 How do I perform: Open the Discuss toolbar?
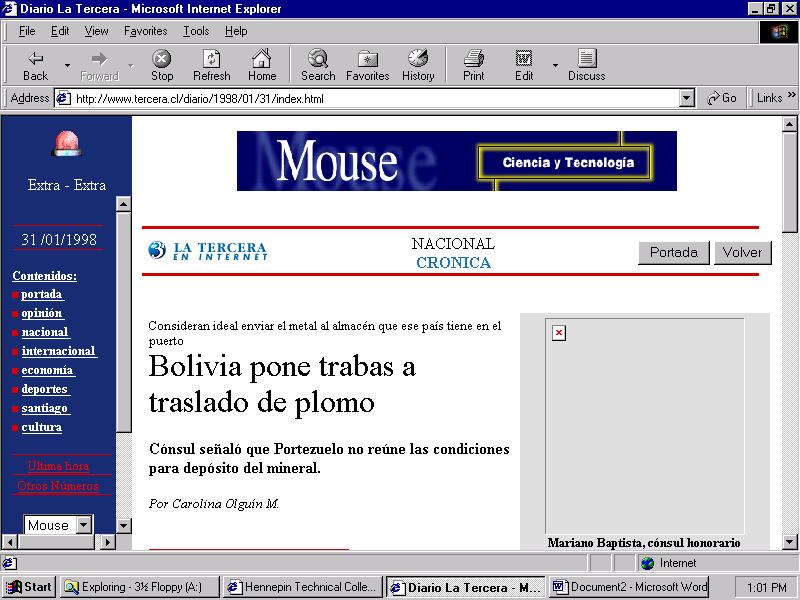(587, 65)
